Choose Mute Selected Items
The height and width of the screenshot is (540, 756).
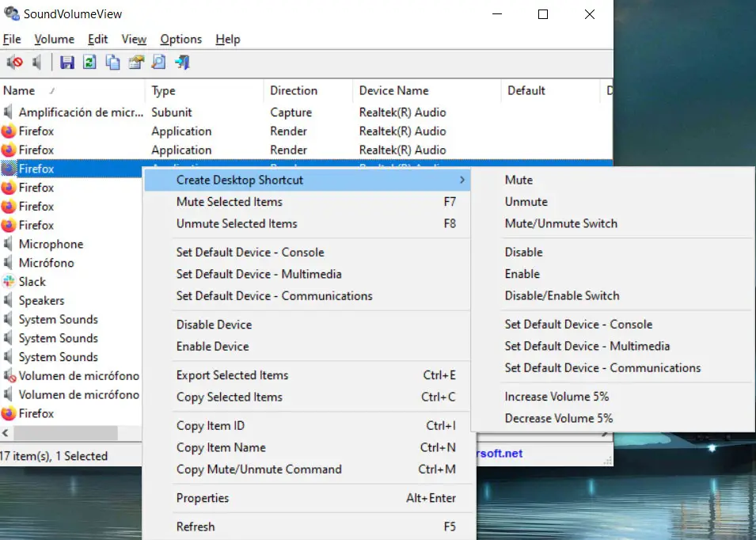(x=307, y=202)
